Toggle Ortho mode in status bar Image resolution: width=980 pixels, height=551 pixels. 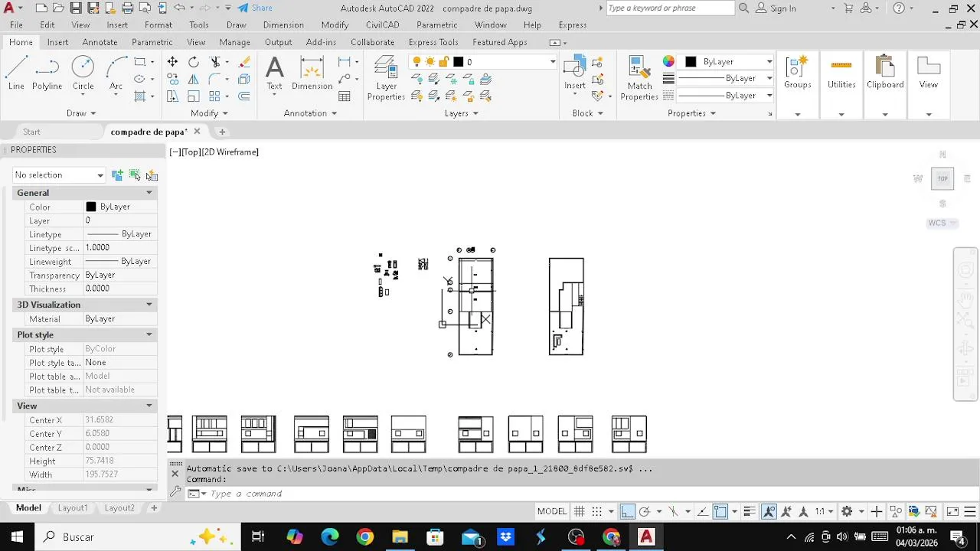[627, 511]
